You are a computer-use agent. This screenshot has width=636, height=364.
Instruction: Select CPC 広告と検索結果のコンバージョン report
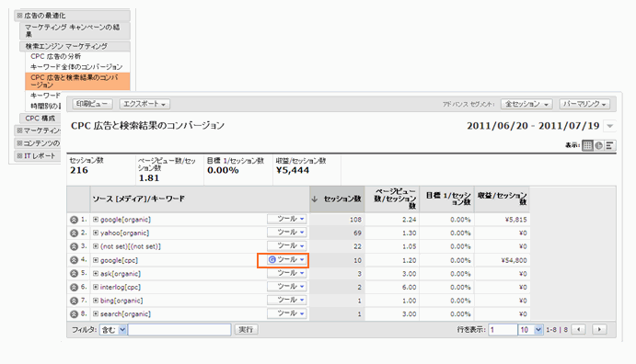coord(77,81)
